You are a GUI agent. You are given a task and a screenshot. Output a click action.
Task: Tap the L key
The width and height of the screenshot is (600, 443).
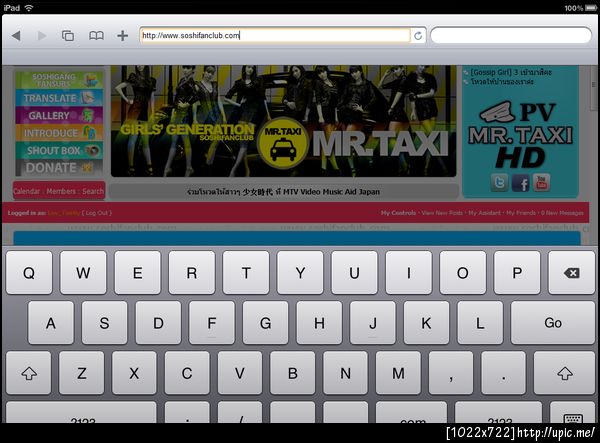tap(480, 323)
